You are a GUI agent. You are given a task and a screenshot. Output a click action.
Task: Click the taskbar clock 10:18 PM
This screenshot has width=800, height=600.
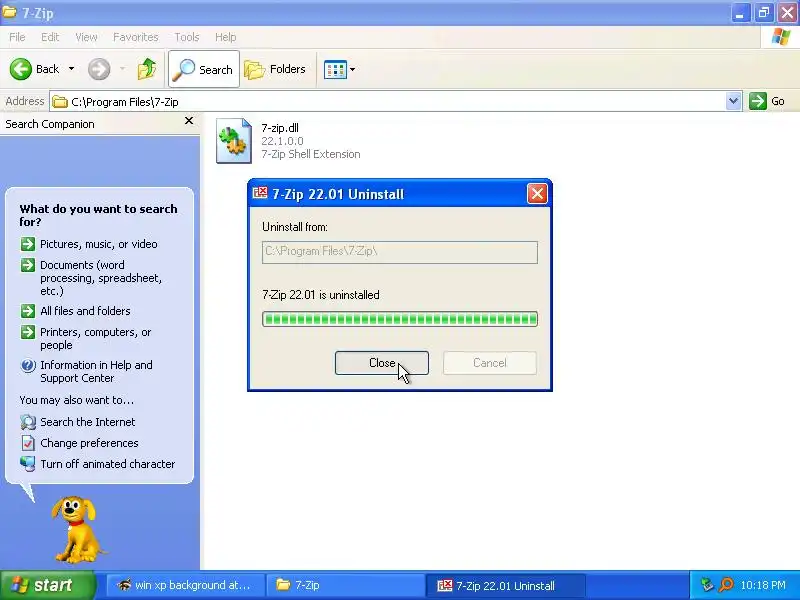point(763,585)
